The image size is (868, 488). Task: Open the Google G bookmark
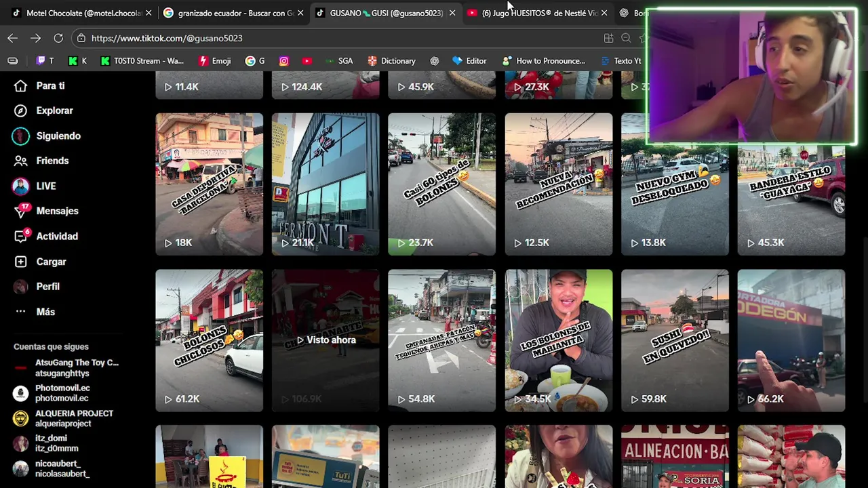point(256,61)
